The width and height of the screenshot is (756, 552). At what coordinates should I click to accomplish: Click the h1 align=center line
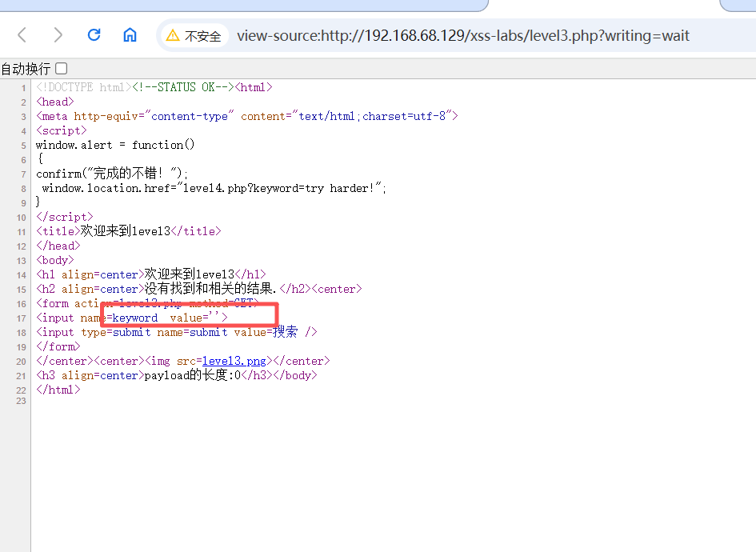pos(151,274)
